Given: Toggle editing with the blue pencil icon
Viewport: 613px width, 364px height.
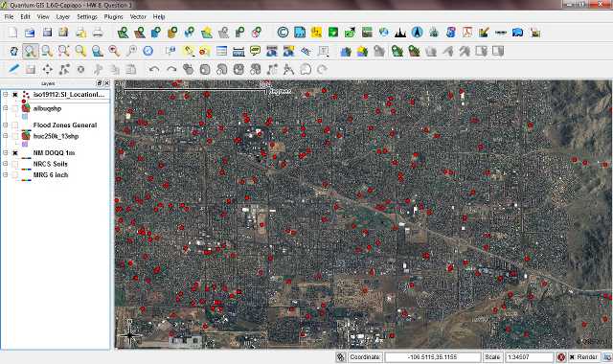Looking at the screenshot, I should (13, 69).
